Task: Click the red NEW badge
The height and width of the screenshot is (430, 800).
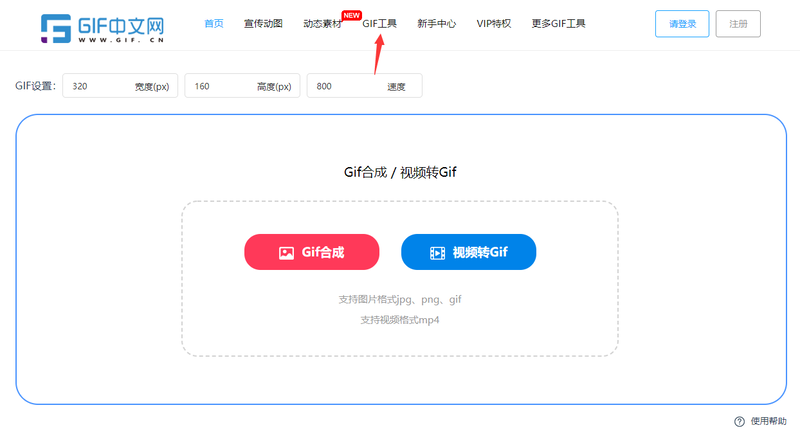Action: point(351,15)
